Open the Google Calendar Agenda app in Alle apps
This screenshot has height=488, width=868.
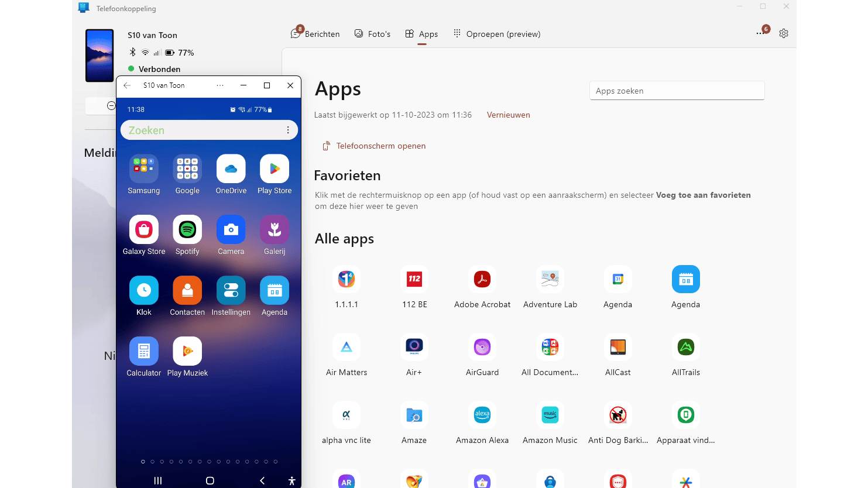click(x=618, y=280)
